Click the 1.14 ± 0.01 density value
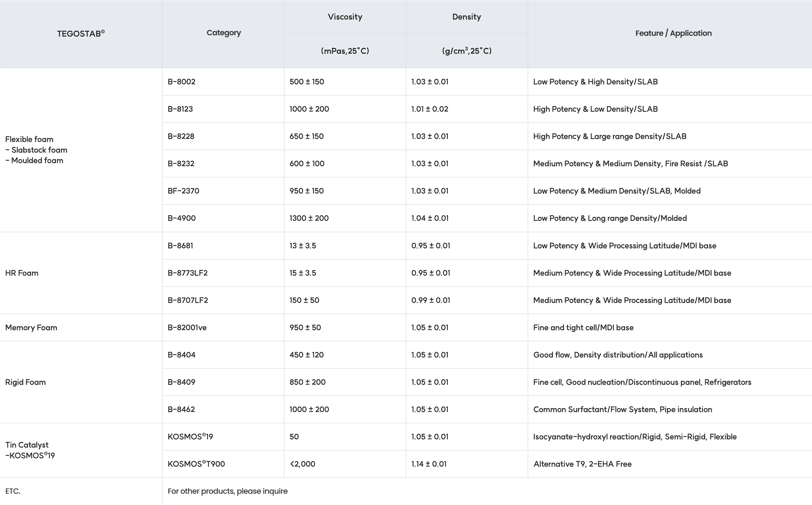This screenshot has height=505, width=812. (429, 464)
